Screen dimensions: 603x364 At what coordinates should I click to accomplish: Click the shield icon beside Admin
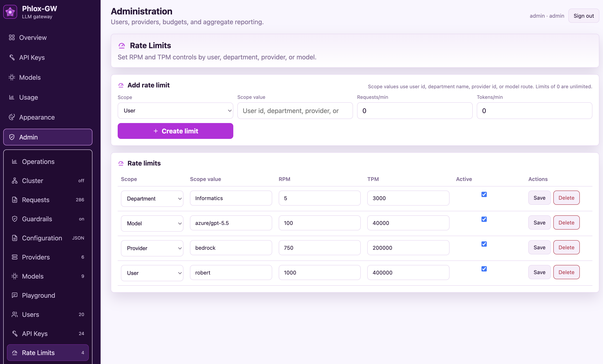(12, 137)
